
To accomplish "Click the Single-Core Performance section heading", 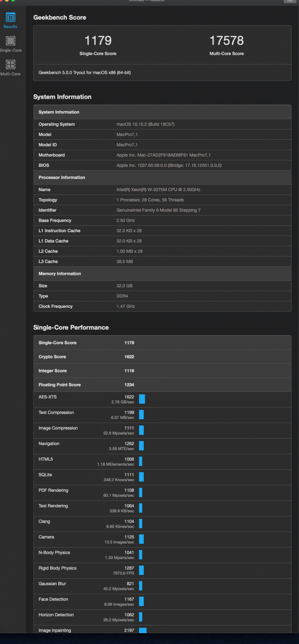I will point(71,327).
